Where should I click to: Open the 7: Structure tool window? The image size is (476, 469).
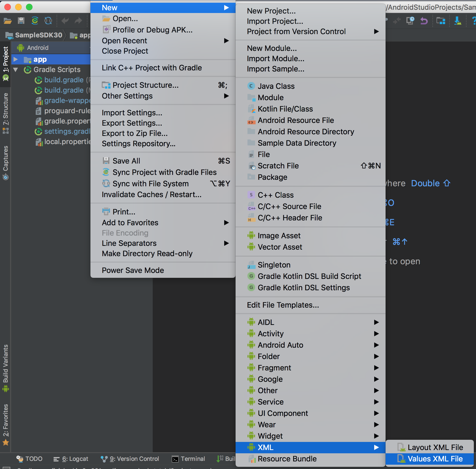point(5,113)
